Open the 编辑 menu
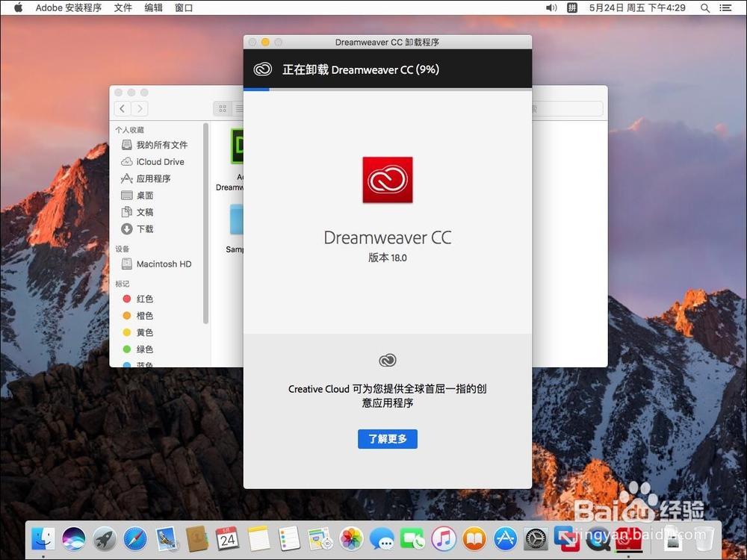 [x=153, y=7]
